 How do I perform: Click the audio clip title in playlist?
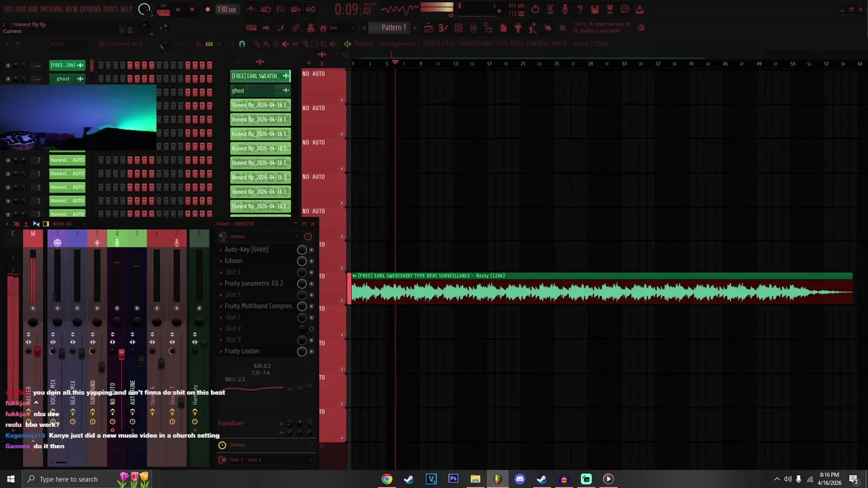coord(431,276)
